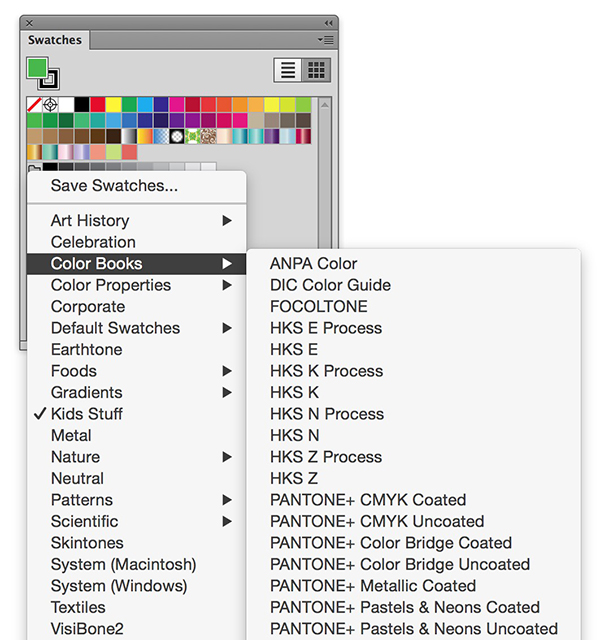The width and height of the screenshot is (600, 640).
Task: Click the green Fill color box
Action: tap(37, 67)
